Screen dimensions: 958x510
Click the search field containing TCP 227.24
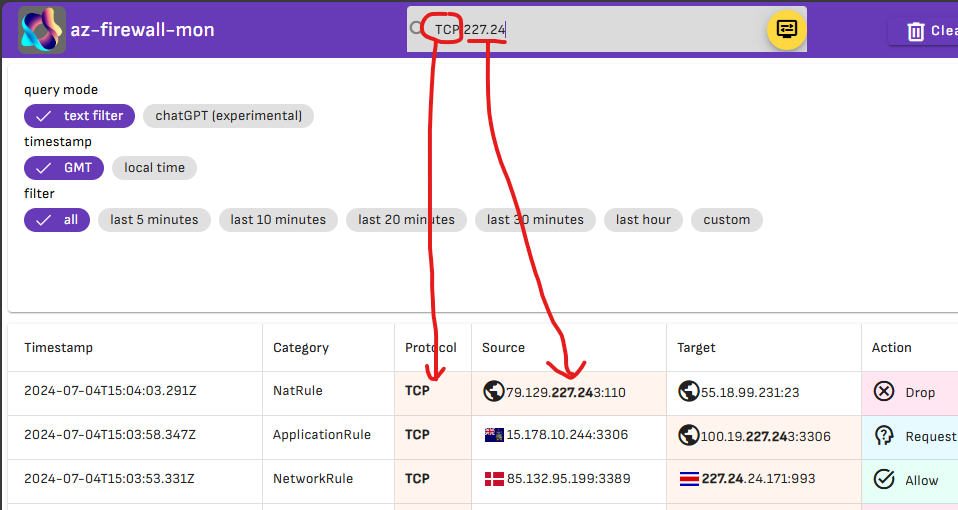(x=587, y=29)
